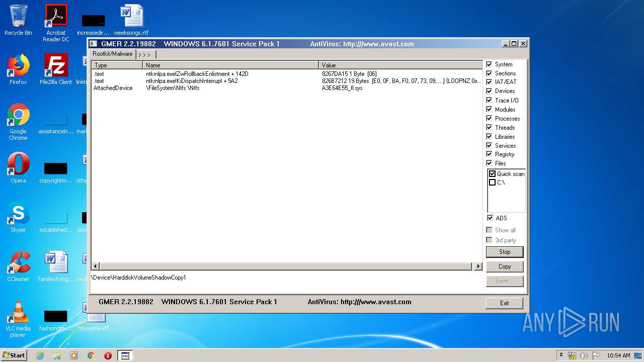Sort by Type column header
Viewport: 644px width, 362px height.
(x=117, y=65)
